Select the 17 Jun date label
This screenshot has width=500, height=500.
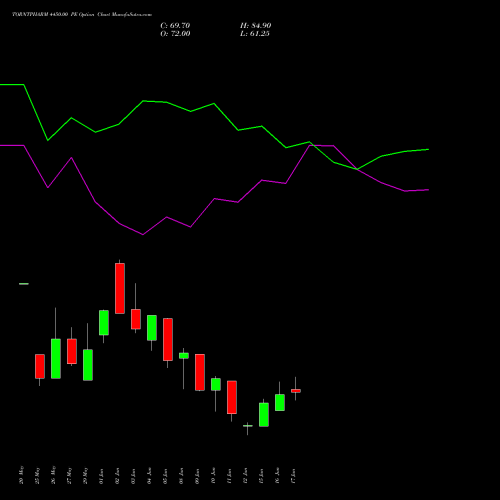(294, 476)
